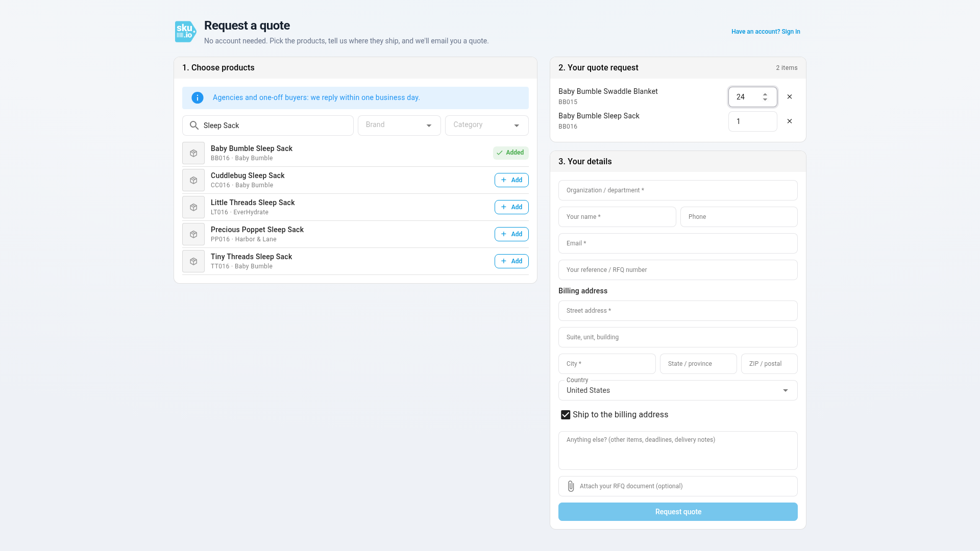Image resolution: width=980 pixels, height=551 pixels.
Task: Click the State / province field
Action: click(x=698, y=364)
